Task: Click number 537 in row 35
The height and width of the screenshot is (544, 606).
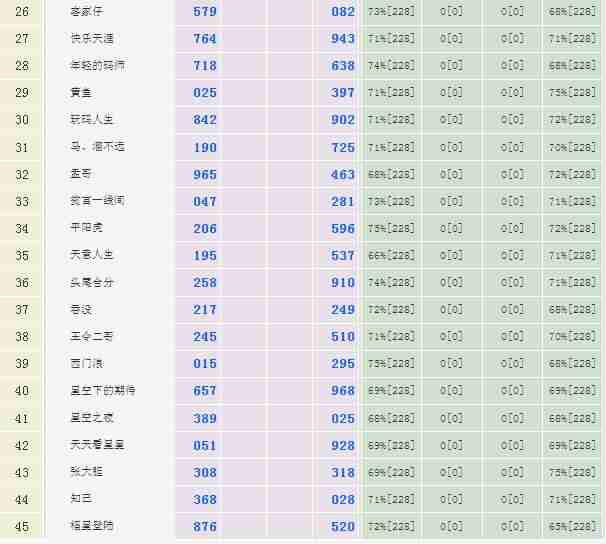Action: pyautogui.click(x=343, y=255)
